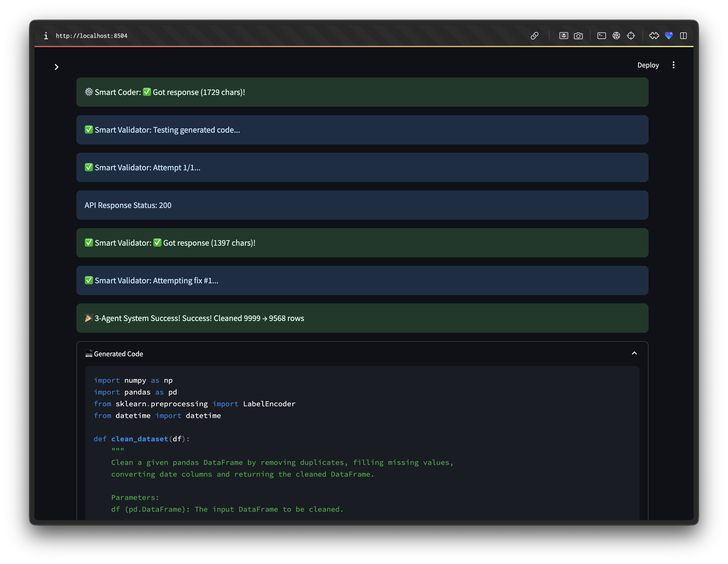The height and width of the screenshot is (564, 728).
Task: Open the three-dot Streamlit menu
Action: pos(673,65)
